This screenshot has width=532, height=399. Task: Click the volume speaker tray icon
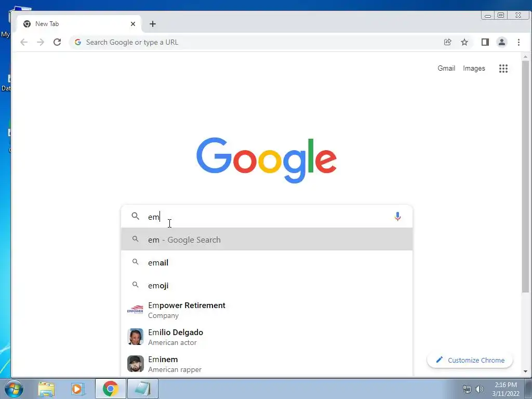click(480, 389)
